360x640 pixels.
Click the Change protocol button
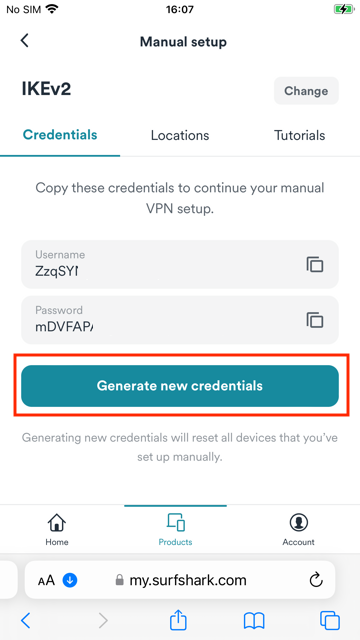(306, 91)
